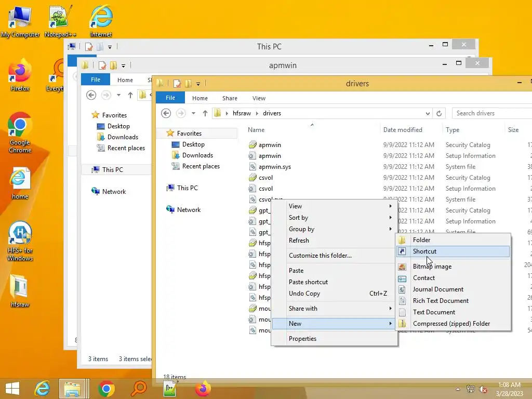The width and height of the screenshot is (532, 399).
Task: Click Search drivers input box
Action: point(492,113)
